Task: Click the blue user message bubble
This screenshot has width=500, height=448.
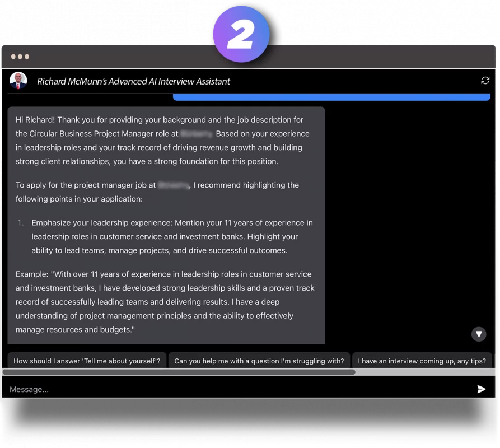Action: click(x=331, y=97)
